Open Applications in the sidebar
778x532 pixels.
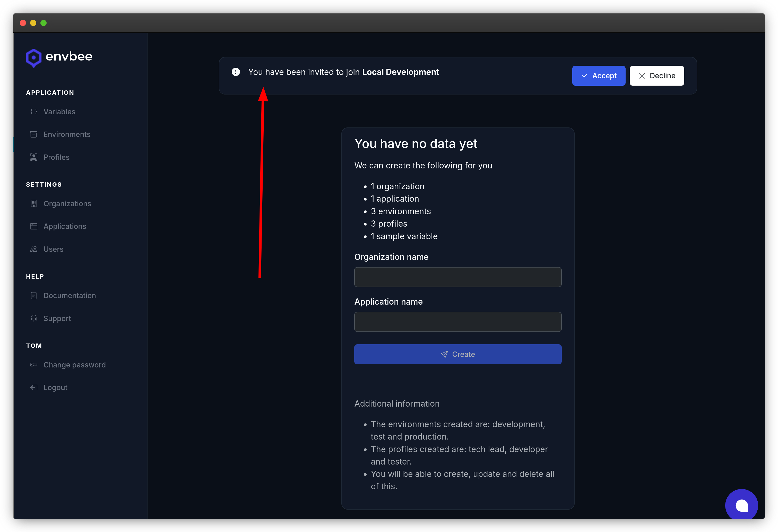(65, 226)
